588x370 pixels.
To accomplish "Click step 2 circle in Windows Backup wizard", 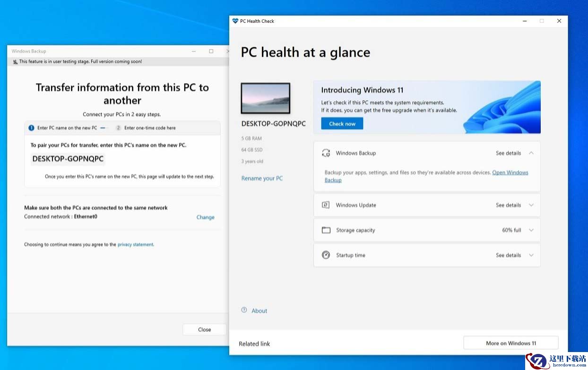I will 118,128.
